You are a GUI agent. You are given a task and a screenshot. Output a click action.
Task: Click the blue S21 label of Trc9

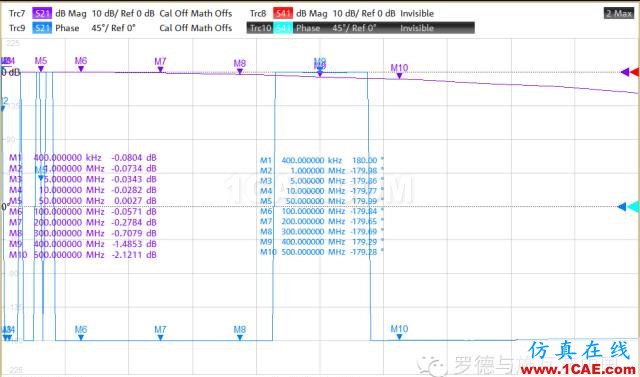coord(42,28)
